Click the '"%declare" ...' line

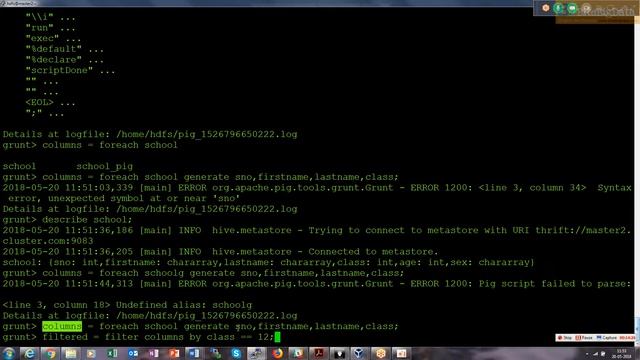pos(64,60)
